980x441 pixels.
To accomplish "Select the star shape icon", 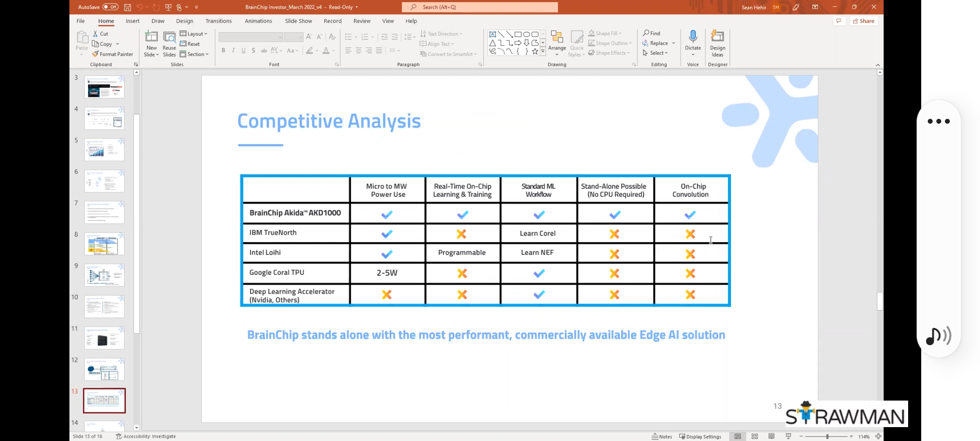I will coord(535,51).
